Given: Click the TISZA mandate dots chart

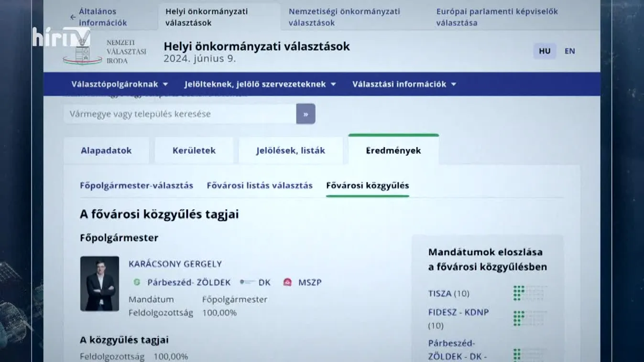Looking at the screenshot, I should [530, 293].
